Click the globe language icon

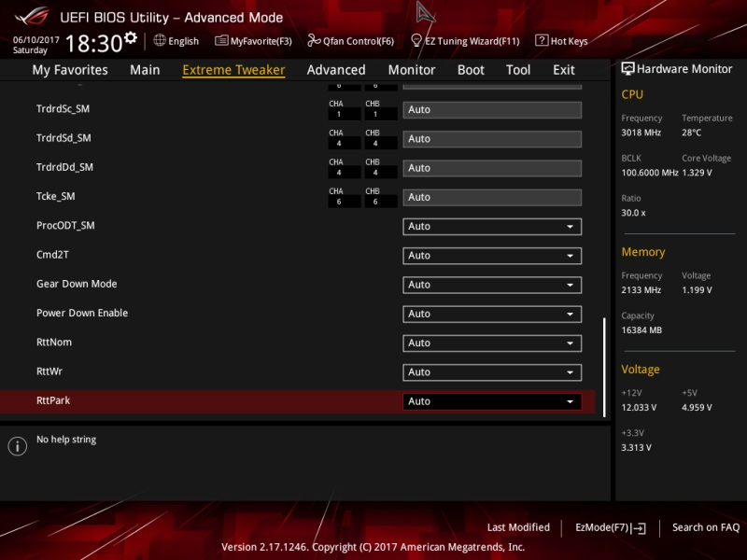pyautogui.click(x=160, y=40)
